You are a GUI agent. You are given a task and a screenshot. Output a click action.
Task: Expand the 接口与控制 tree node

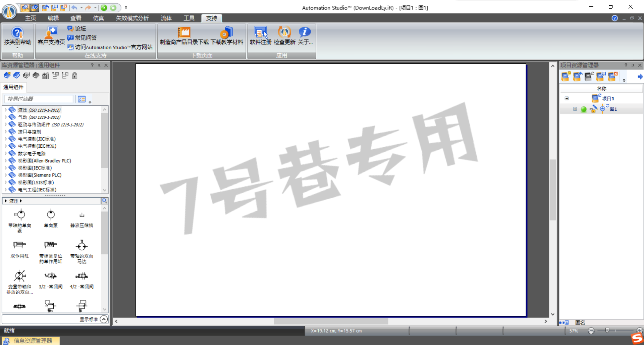(x=5, y=132)
